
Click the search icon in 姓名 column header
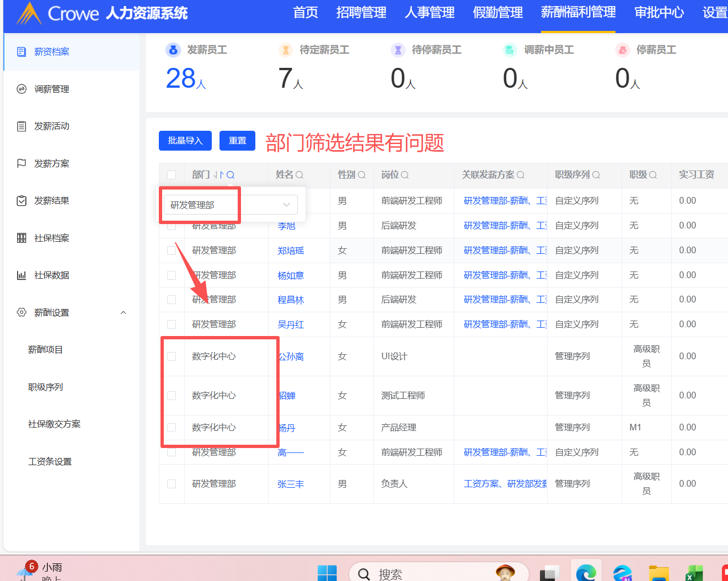(x=299, y=175)
